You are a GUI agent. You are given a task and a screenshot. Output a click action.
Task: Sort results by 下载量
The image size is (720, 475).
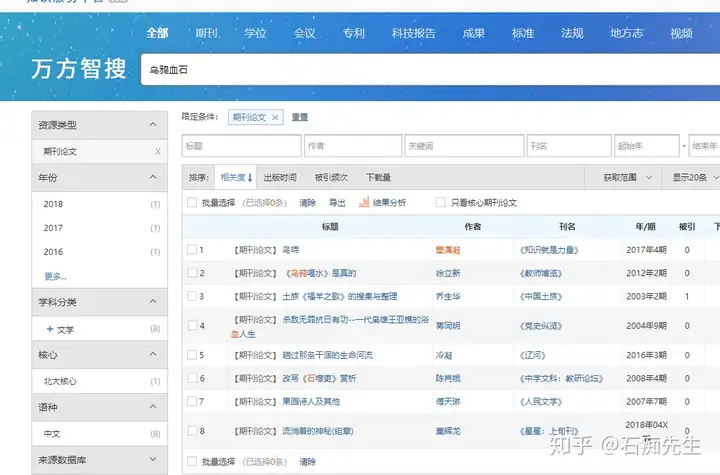tap(378, 177)
